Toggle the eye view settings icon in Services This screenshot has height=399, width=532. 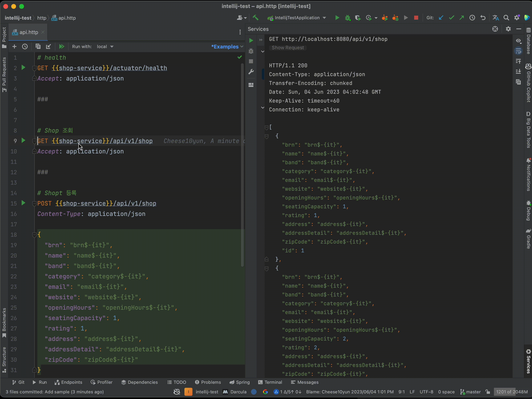coord(519,41)
